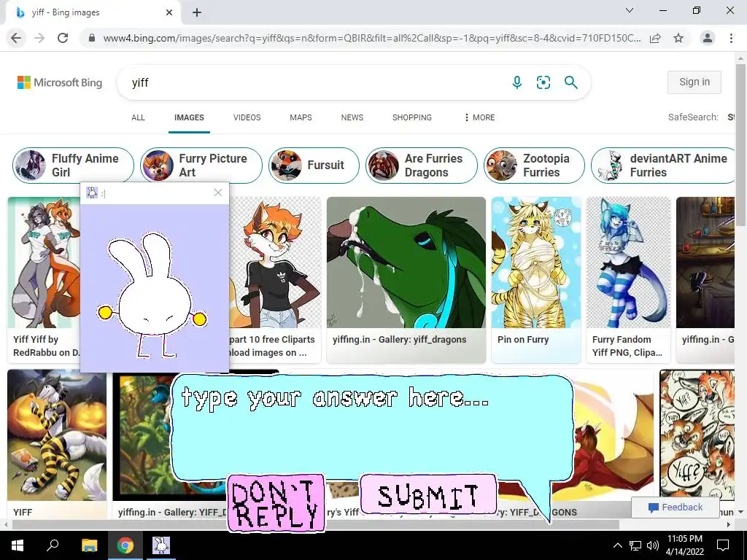
Task: Select the 'Furry Picture Art' suggestion chip
Action: [201, 166]
